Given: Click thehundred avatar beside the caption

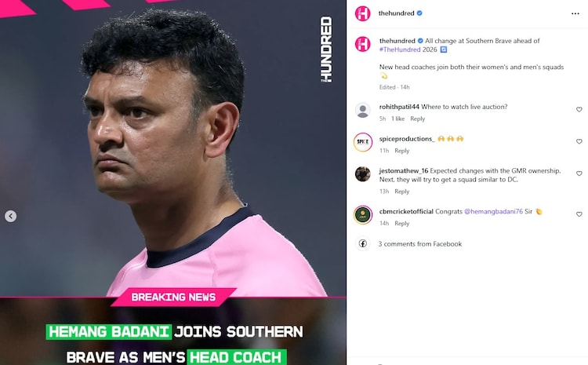Looking at the screenshot, I should [363, 44].
